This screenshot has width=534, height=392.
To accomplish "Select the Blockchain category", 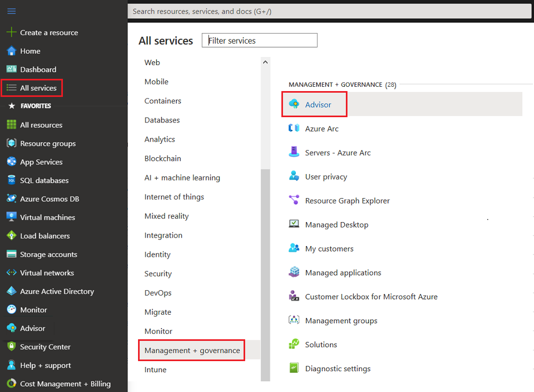I will pyautogui.click(x=163, y=159).
